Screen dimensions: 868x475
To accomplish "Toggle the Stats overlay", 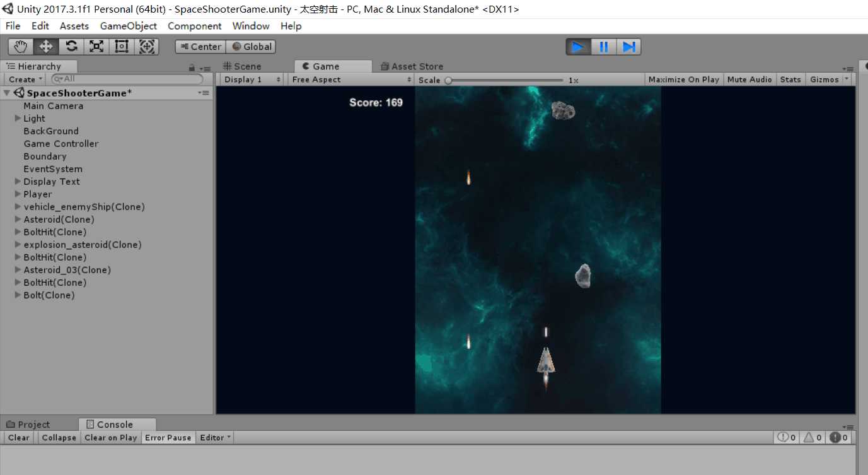I will click(790, 79).
